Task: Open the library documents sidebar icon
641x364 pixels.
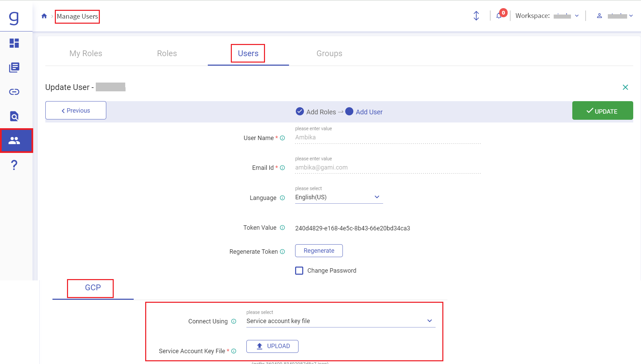Action: (14, 67)
